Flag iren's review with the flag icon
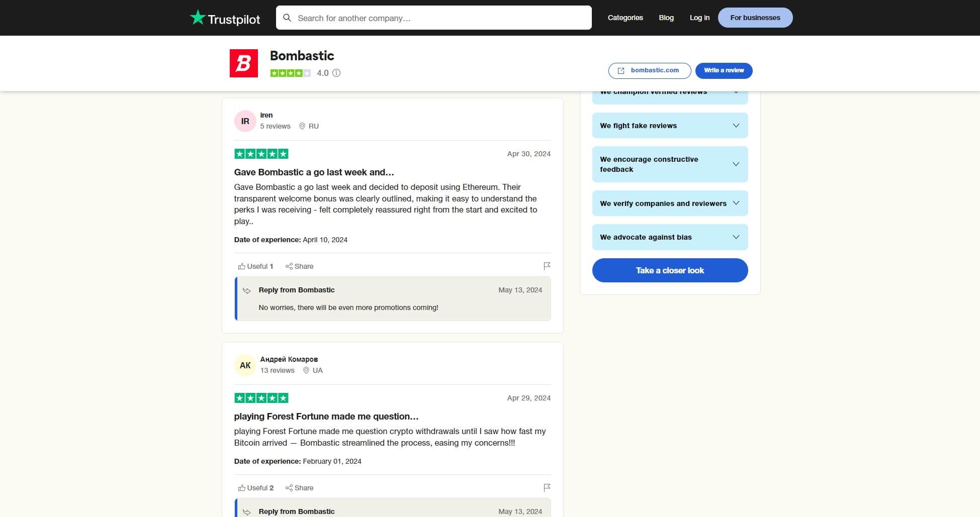Screen dimensions: 980x517 tap(547, 266)
